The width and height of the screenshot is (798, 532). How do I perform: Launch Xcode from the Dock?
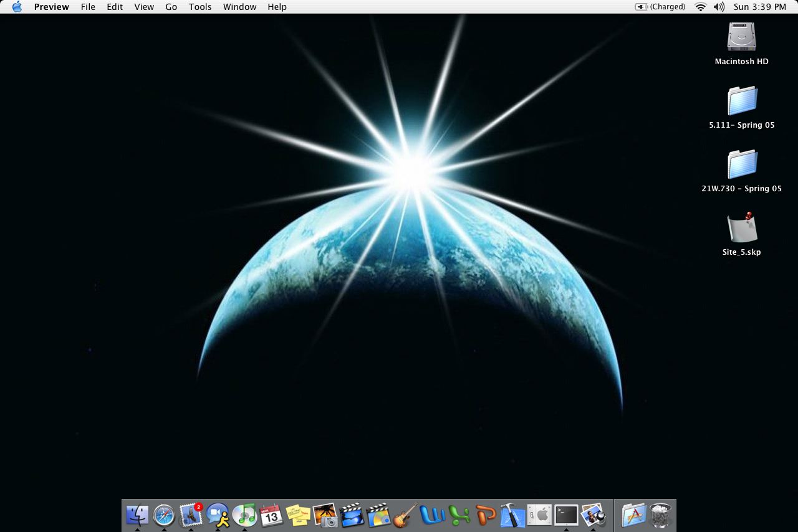(x=512, y=515)
